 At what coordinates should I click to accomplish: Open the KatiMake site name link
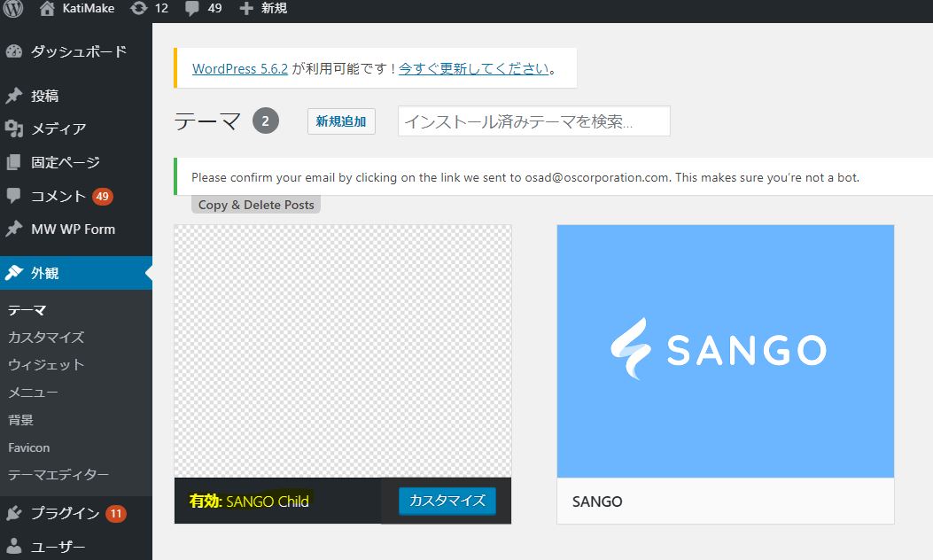click(x=89, y=8)
